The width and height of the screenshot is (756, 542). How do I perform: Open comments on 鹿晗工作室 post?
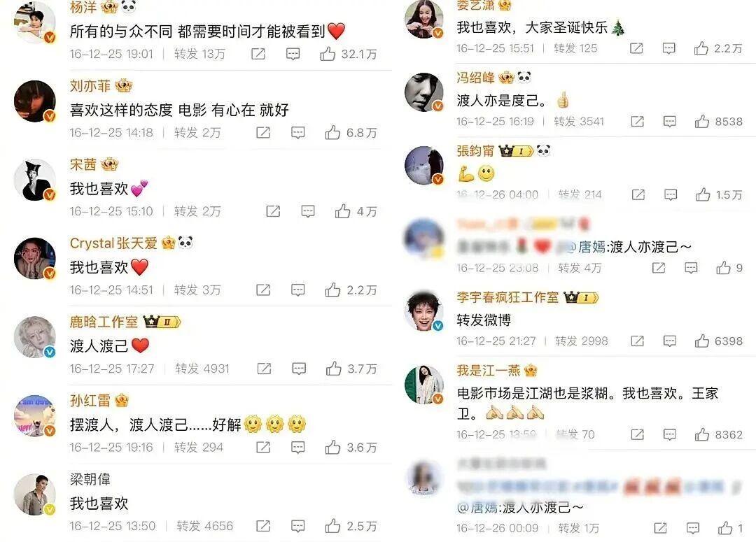click(x=299, y=369)
